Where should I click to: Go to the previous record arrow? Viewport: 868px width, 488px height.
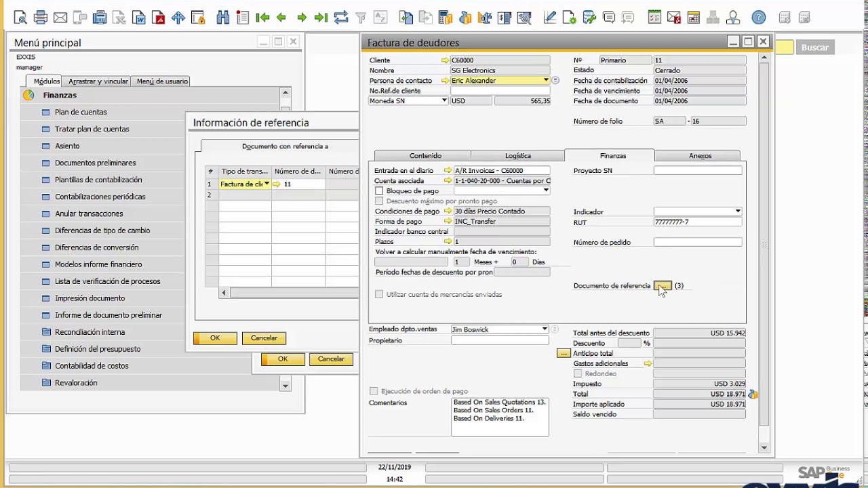coord(282,18)
